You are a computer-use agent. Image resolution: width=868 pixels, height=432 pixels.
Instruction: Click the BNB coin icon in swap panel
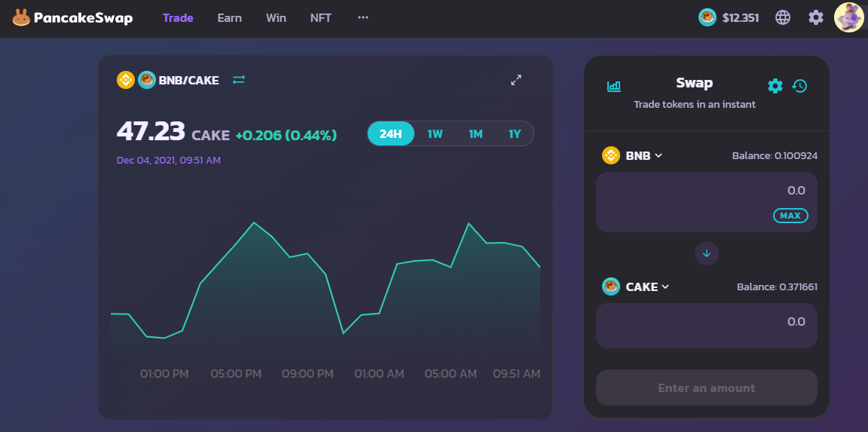click(x=611, y=155)
